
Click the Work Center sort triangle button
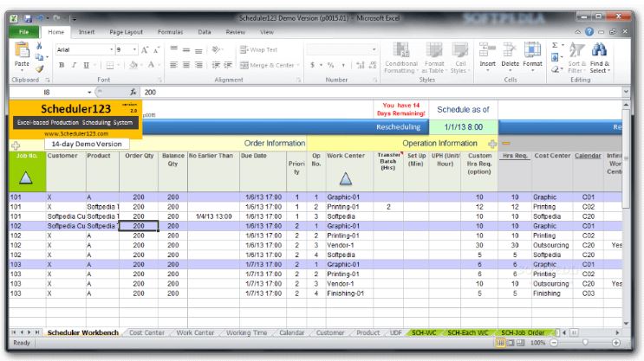(346, 178)
